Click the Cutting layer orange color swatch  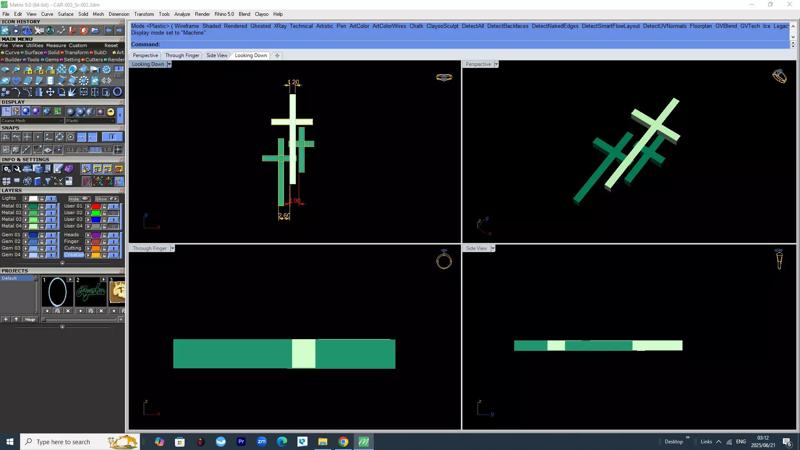(x=96, y=248)
